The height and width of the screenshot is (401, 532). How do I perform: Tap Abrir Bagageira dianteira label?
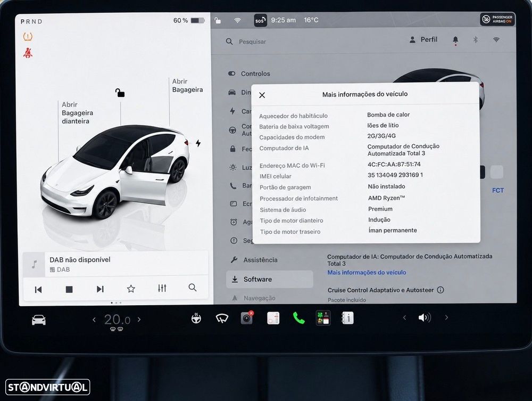click(77, 113)
